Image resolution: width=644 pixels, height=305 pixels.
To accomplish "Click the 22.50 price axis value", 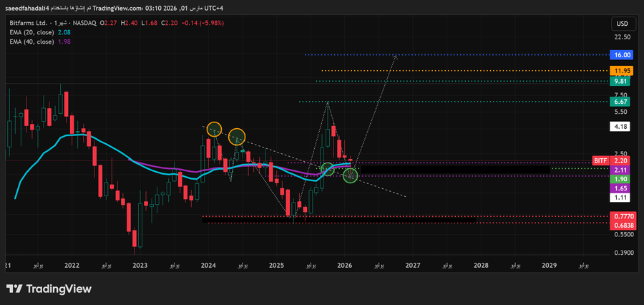I will [622, 37].
